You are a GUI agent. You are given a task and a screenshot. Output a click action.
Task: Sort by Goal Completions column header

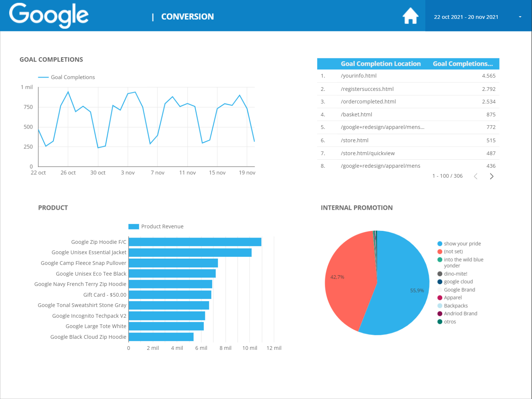463,64
